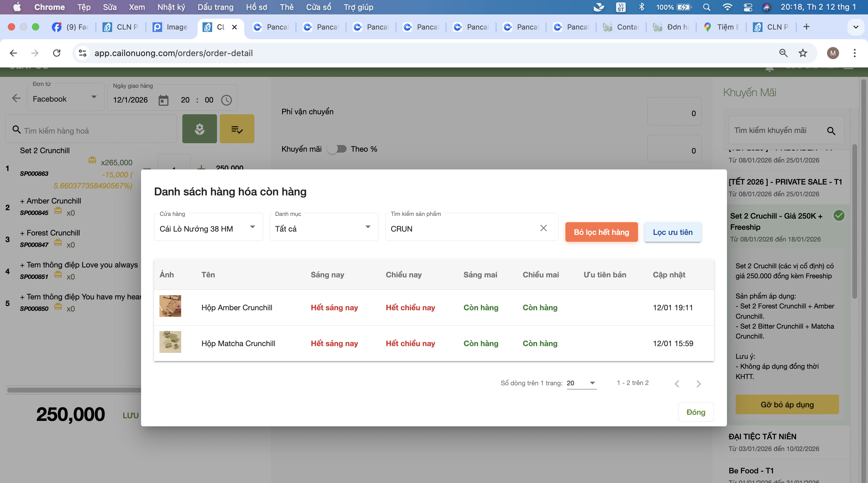Image resolution: width=868 pixels, height=483 pixels.
Task: Click the back arrow beside Đơn từ
Action: point(16,98)
